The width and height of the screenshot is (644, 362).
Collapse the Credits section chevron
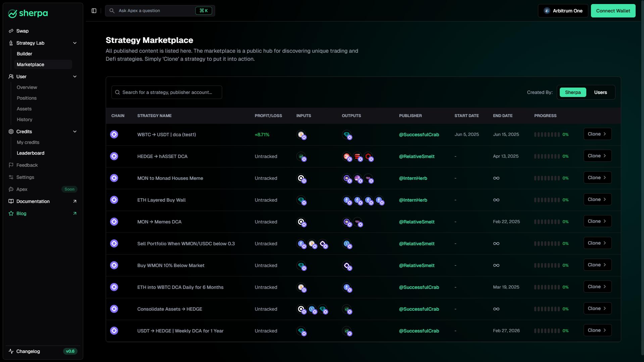click(x=75, y=132)
